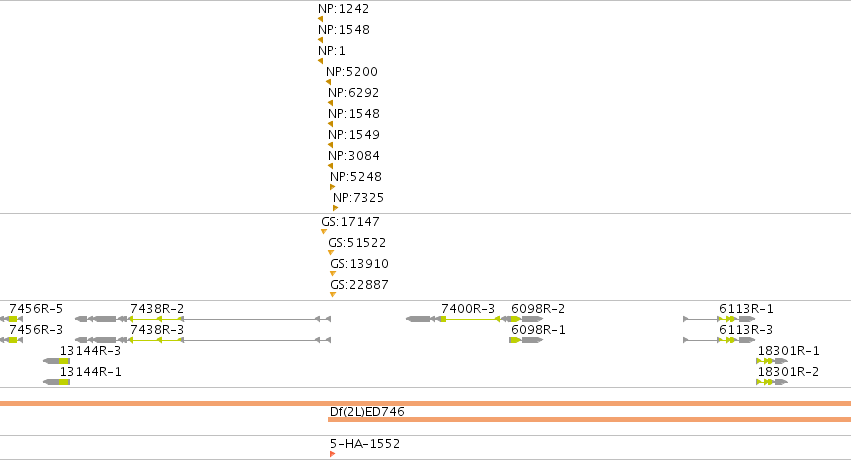Pick the insertion marker under NP:5200
The height and width of the screenshot is (460, 851).
(x=328, y=82)
